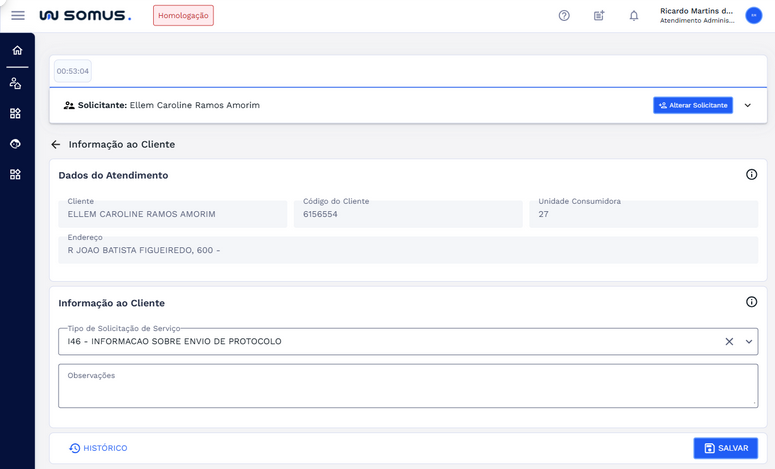The width and height of the screenshot is (775, 469).
Task: Open the add-note icon in header
Action: pyautogui.click(x=599, y=16)
